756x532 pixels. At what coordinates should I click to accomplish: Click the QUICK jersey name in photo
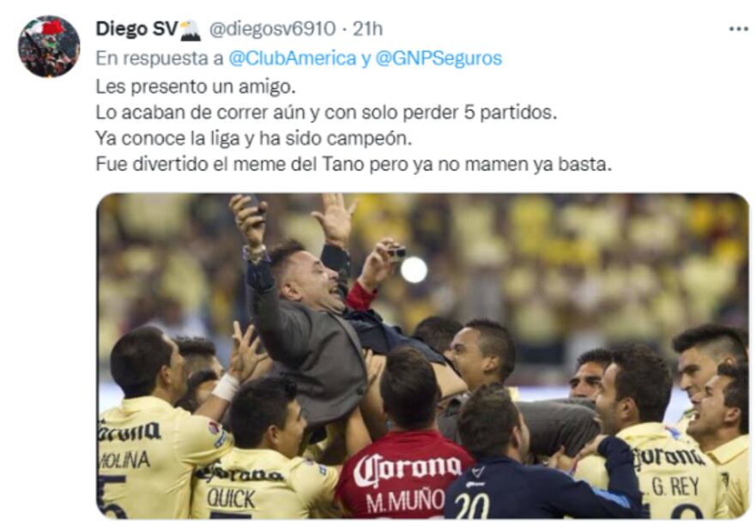[x=231, y=498]
